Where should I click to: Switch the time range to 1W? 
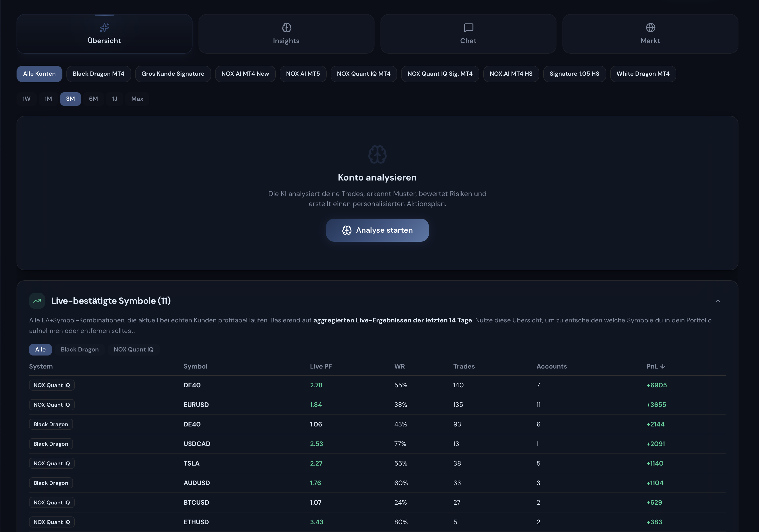tap(26, 99)
